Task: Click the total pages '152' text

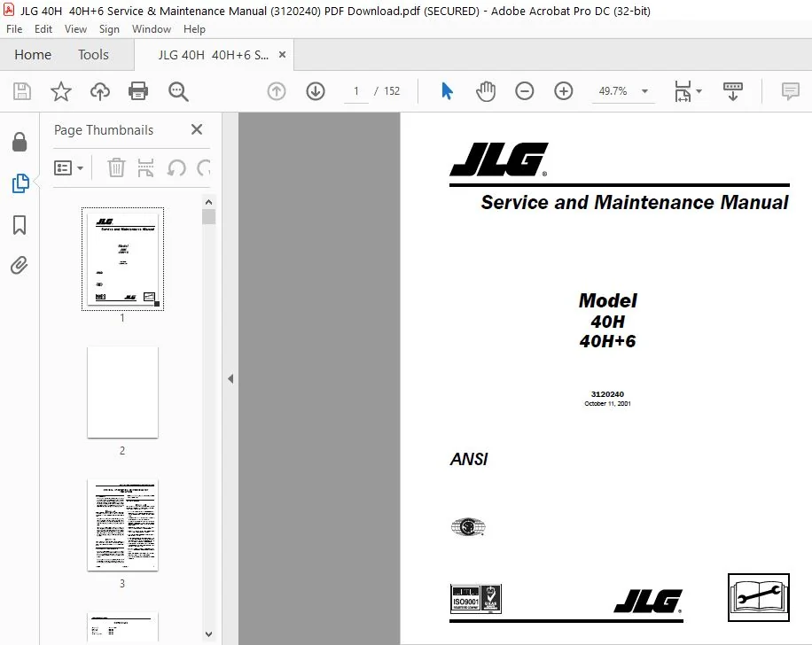Action: pos(392,91)
